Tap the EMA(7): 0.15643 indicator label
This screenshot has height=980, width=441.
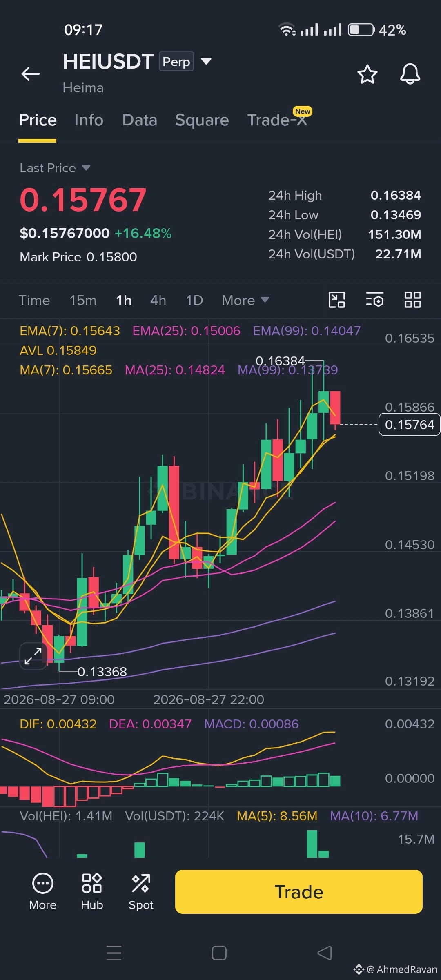(x=70, y=331)
